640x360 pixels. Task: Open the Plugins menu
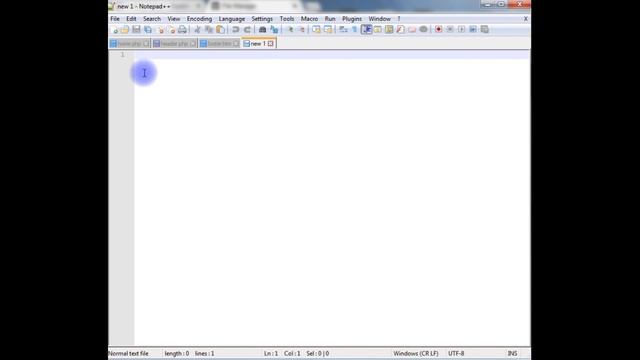click(x=352, y=19)
